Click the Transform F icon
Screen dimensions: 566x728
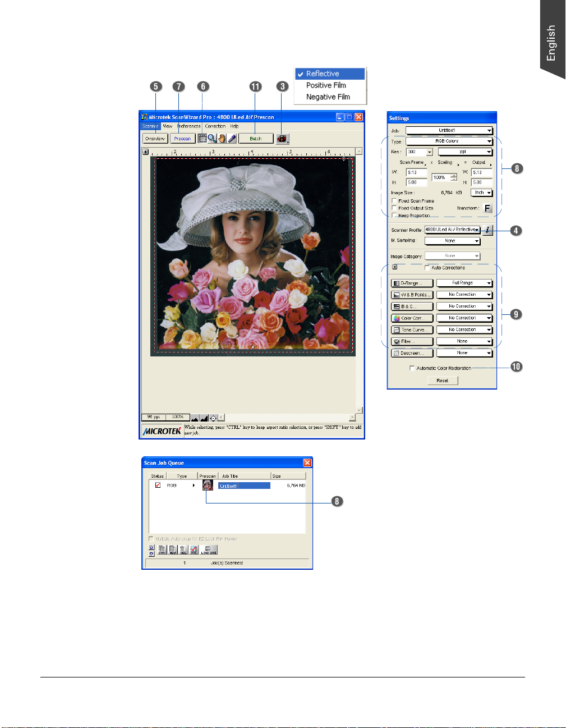pyautogui.click(x=487, y=208)
